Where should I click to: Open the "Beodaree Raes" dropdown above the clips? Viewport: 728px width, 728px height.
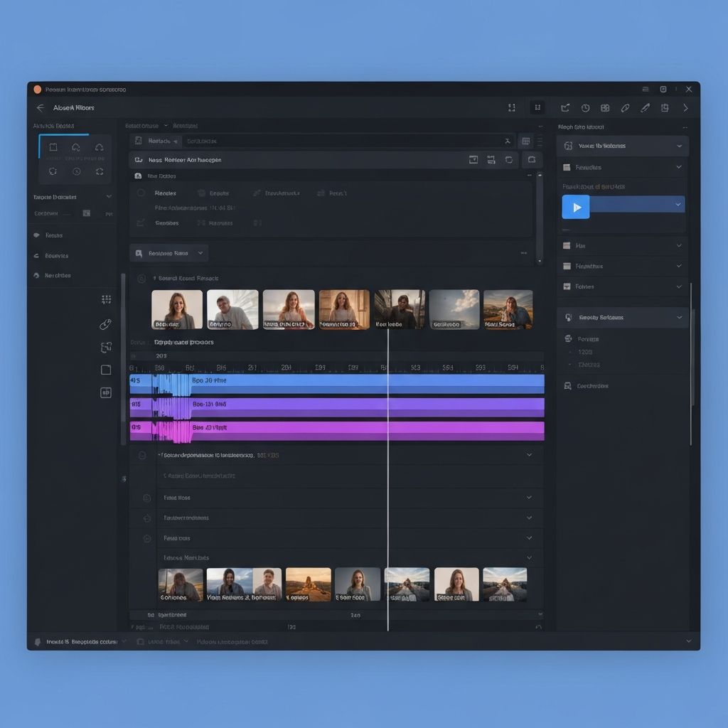(x=168, y=253)
